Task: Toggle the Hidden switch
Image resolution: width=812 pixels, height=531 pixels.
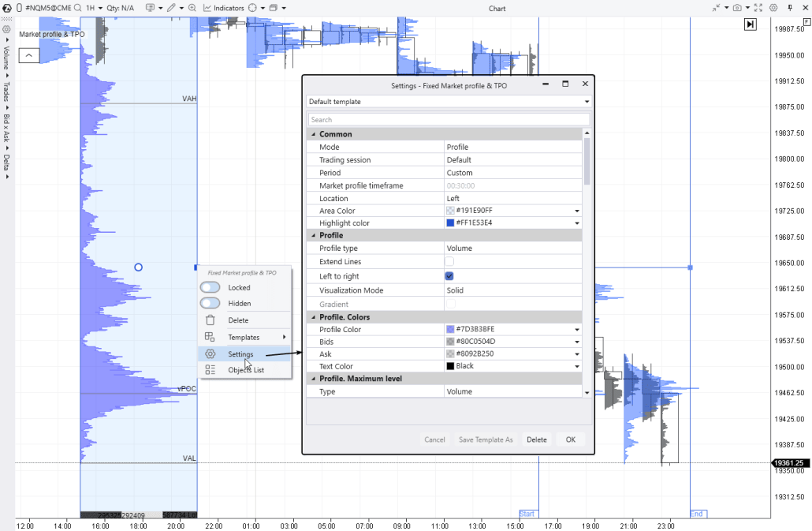Action: (210, 304)
